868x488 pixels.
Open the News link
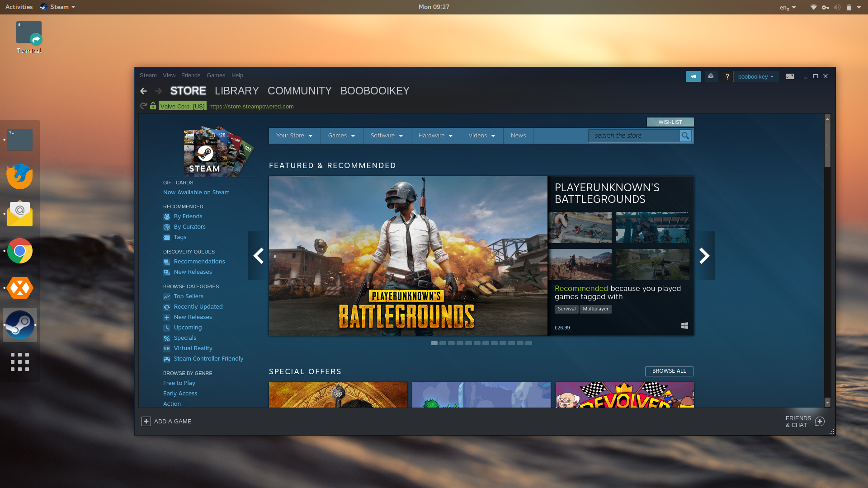click(x=518, y=136)
